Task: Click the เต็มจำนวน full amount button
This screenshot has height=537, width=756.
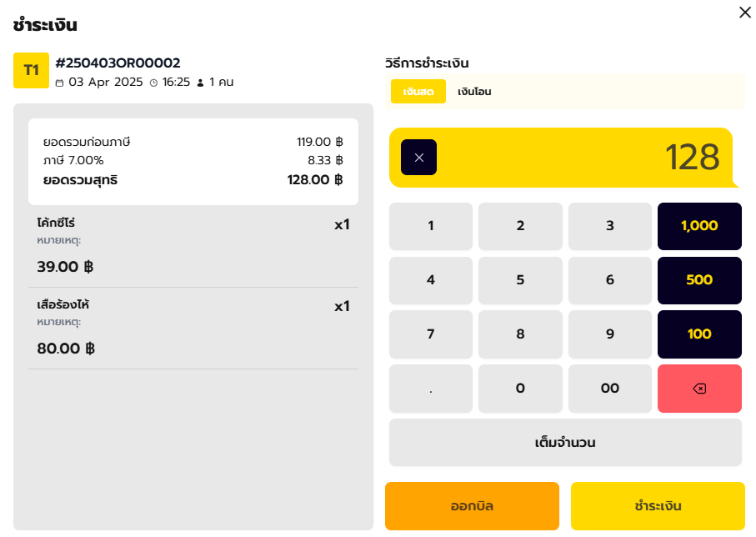Action: pyautogui.click(x=565, y=443)
